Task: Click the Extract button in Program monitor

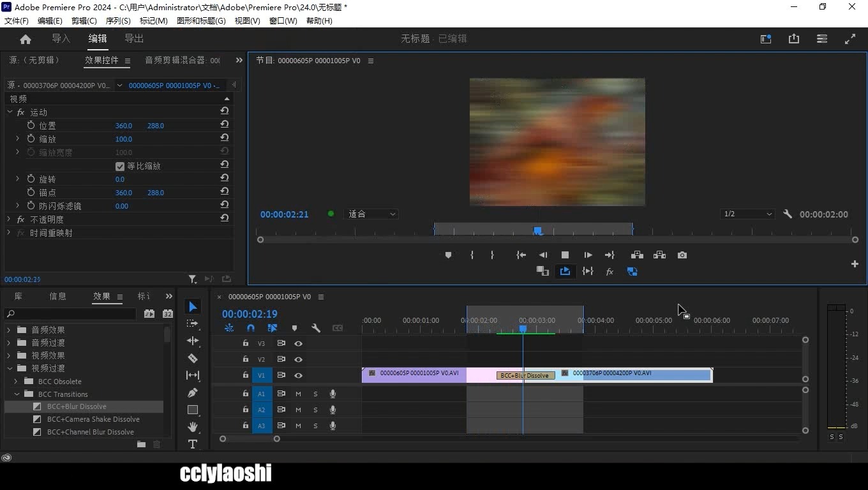Action: pos(659,255)
